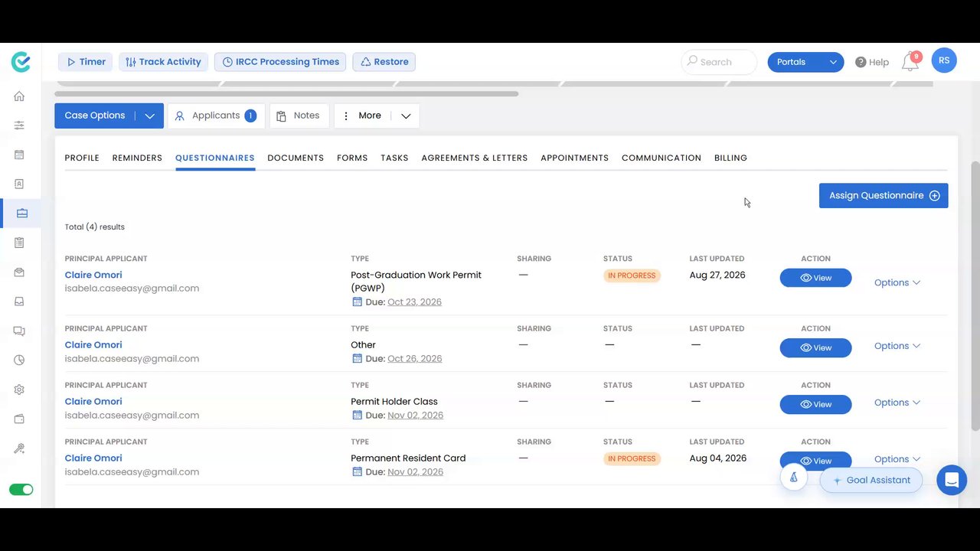
Task: Open the sliders filter icon in sidebar
Action: (x=19, y=125)
